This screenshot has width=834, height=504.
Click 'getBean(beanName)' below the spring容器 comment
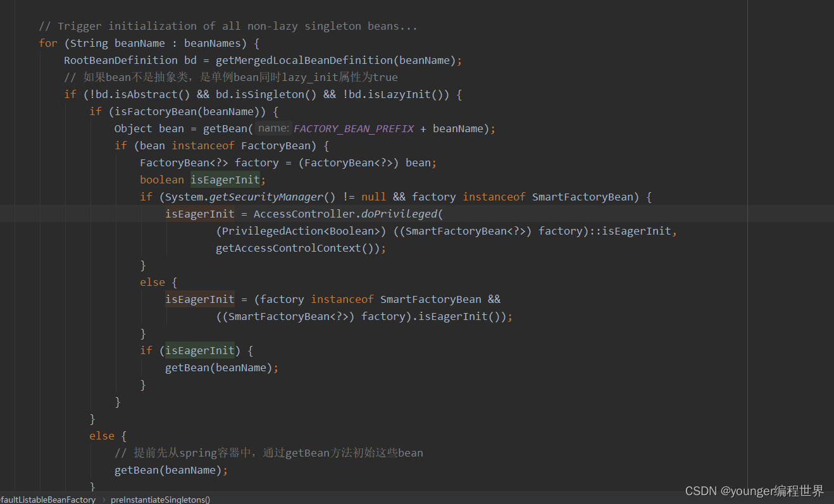coord(168,470)
